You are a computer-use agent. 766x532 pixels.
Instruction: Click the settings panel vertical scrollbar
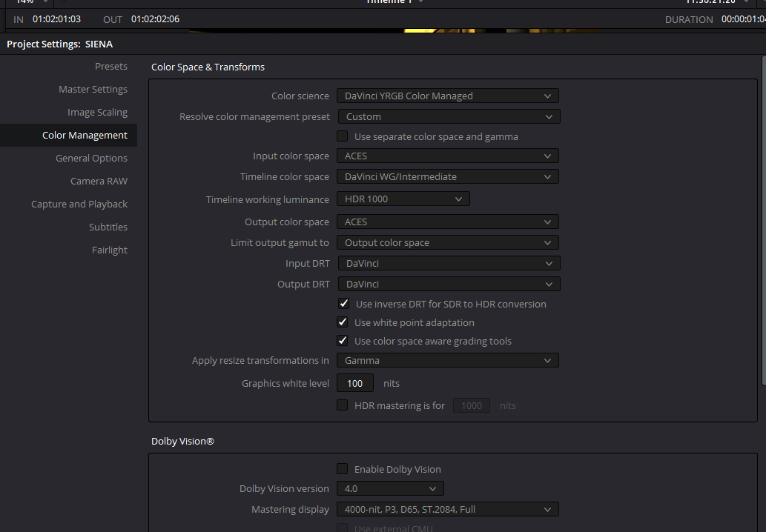pos(762,222)
